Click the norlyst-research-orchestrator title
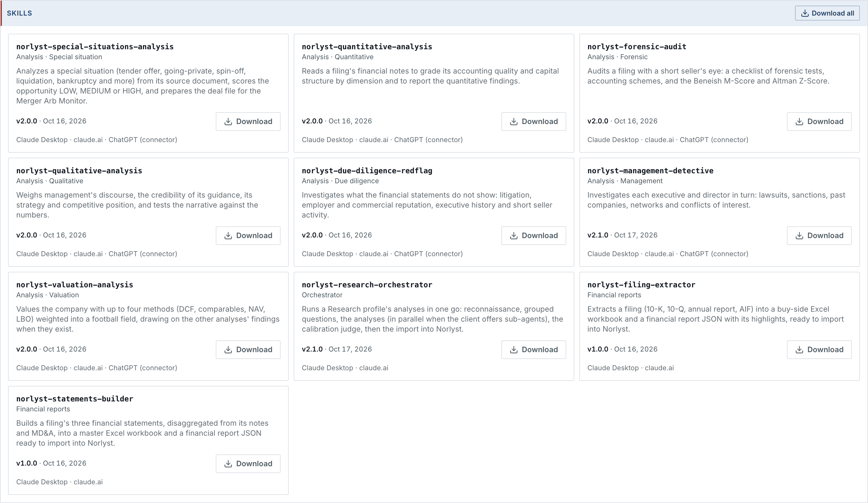The image size is (868, 503). click(367, 285)
